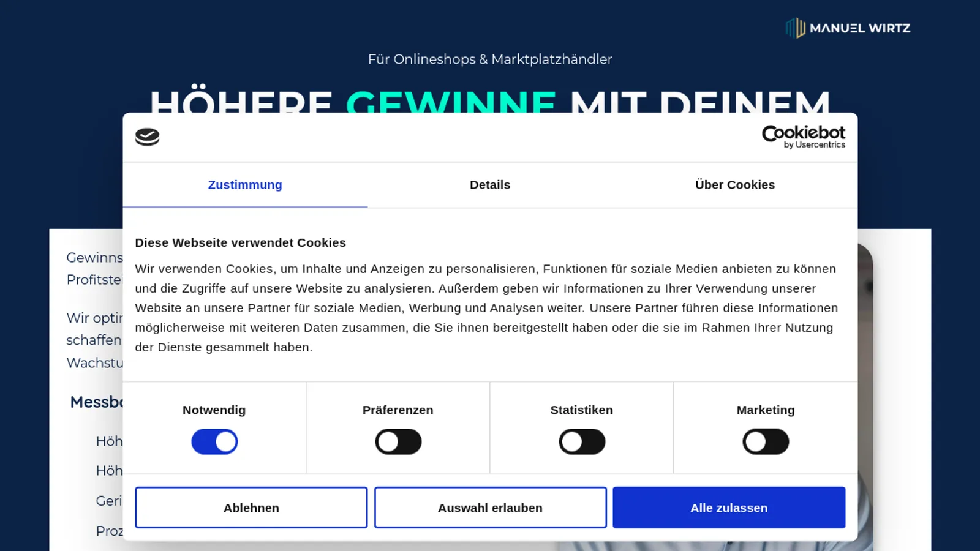The height and width of the screenshot is (551, 980).
Task: Click the heading 'Diese Webseite verwendet Cookies'
Action: (241, 242)
